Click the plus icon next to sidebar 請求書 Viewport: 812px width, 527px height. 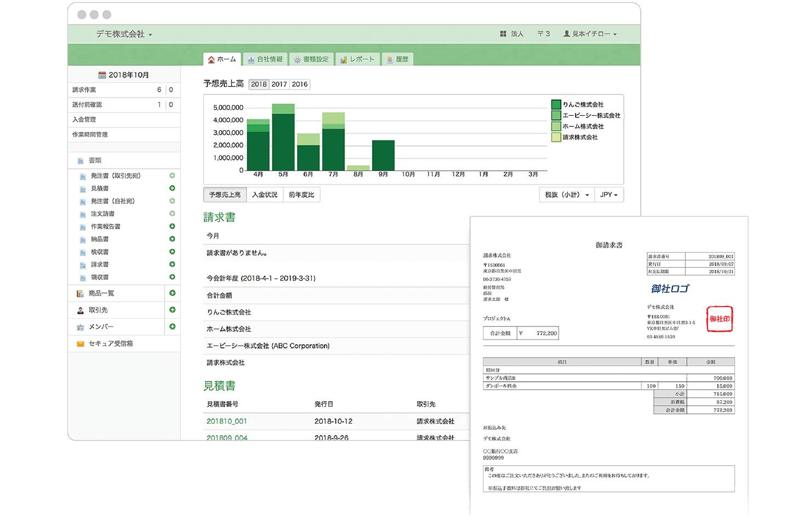pos(172,264)
